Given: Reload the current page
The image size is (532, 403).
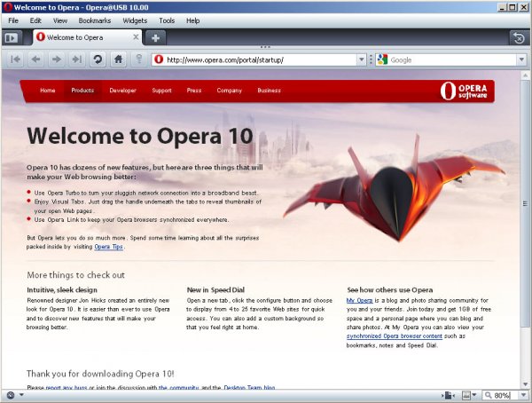Looking at the screenshot, I should (x=98, y=59).
